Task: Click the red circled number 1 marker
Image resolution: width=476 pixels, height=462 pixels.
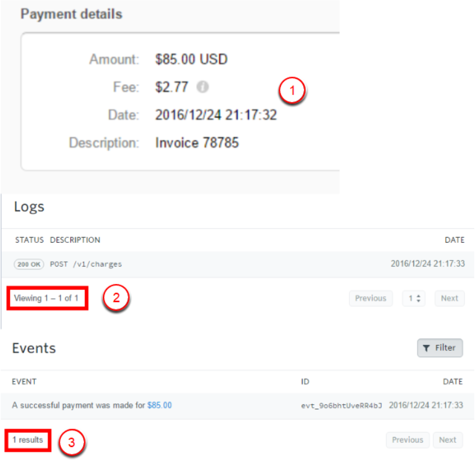Action: 292,91
